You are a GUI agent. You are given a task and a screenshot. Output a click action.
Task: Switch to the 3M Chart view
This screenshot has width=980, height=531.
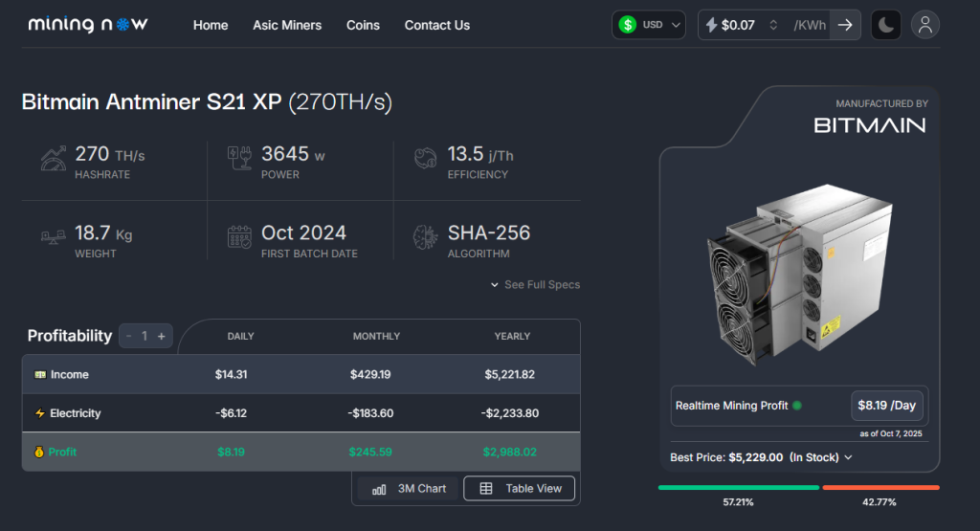point(410,488)
